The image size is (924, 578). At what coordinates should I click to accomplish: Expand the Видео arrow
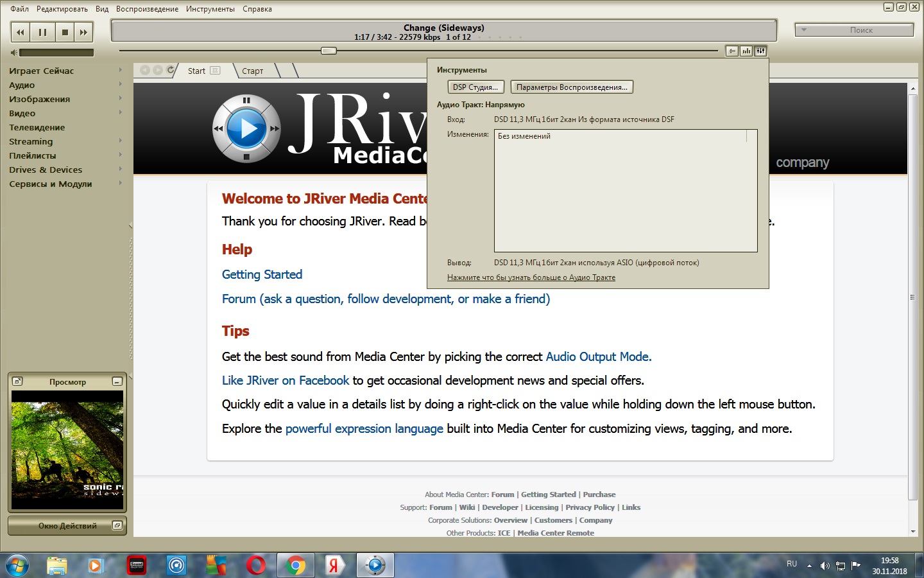[120, 112]
